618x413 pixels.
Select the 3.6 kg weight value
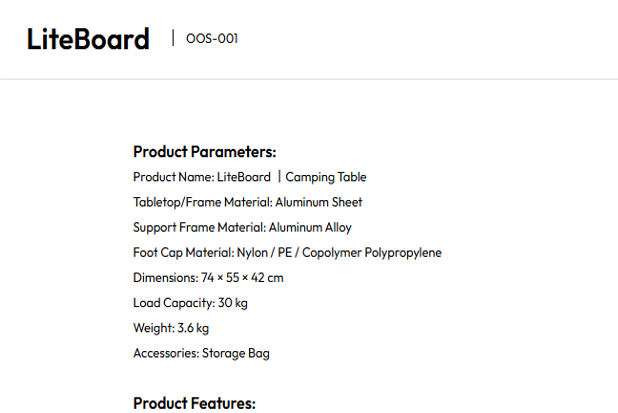pyautogui.click(x=193, y=327)
